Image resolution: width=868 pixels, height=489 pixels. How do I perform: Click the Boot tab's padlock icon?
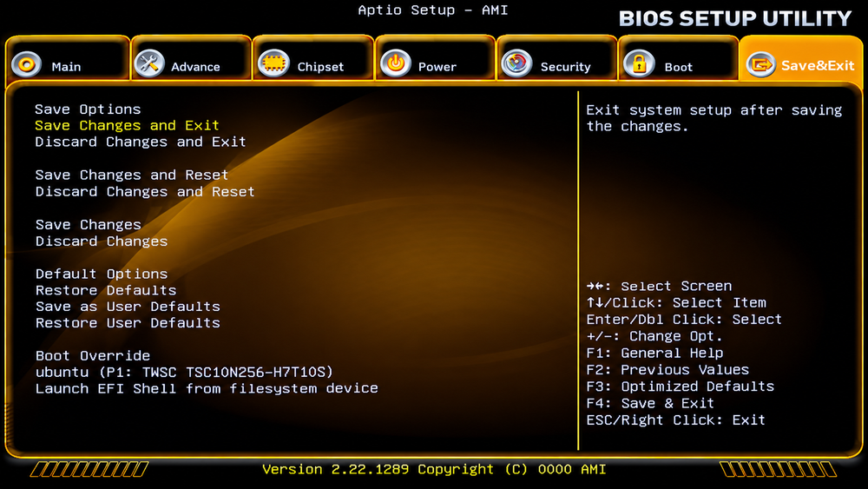pos(639,63)
